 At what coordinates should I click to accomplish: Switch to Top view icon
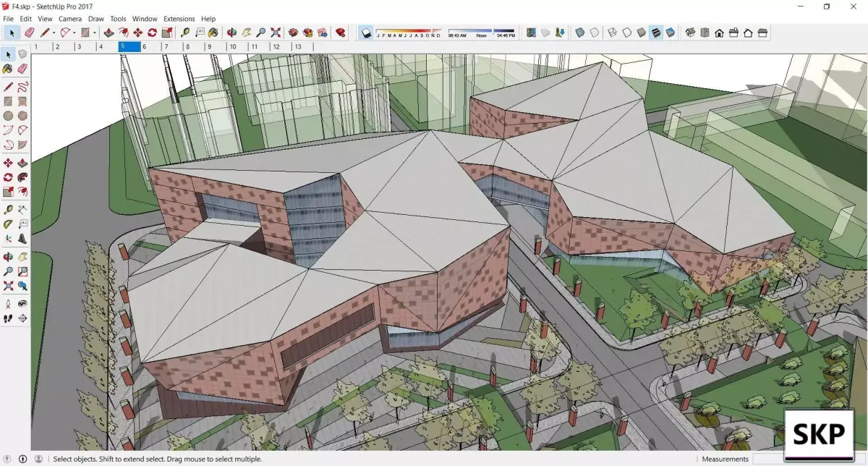[x=705, y=33]
